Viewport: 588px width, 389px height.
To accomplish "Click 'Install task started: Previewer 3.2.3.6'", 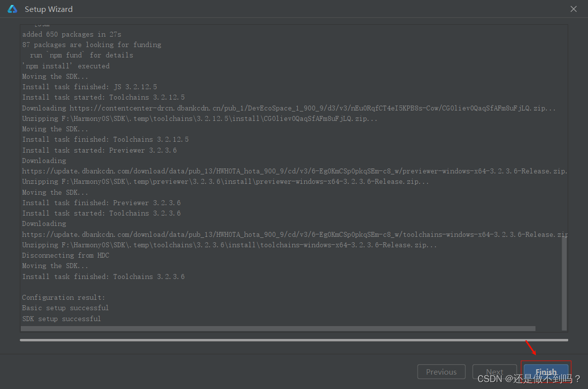I will click(x=100, y=150).
